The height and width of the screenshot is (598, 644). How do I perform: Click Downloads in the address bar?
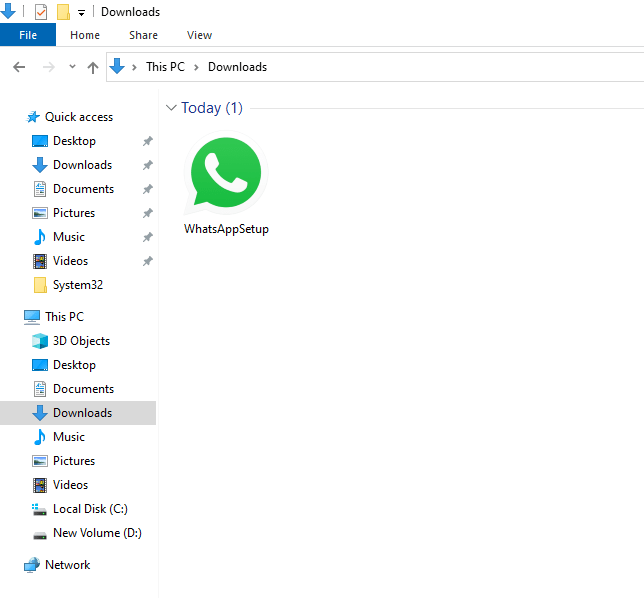[237, 67]
